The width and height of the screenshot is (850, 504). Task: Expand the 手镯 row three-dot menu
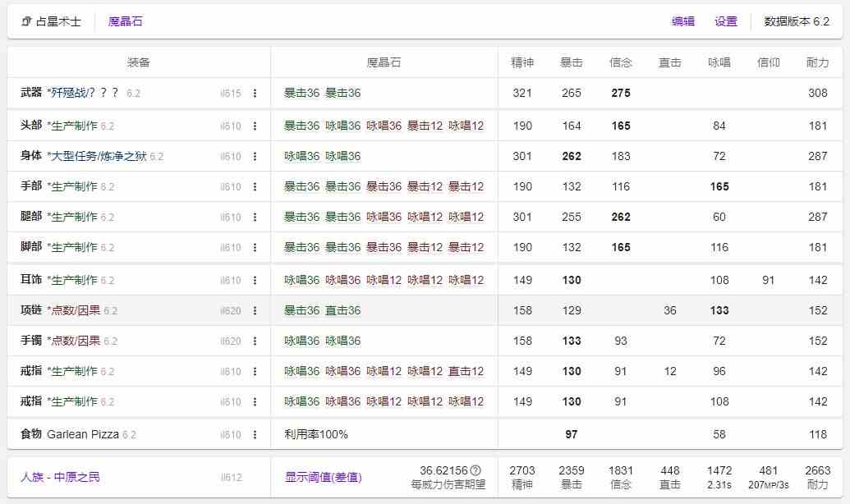pyautogui.click(x=255, y=341)
